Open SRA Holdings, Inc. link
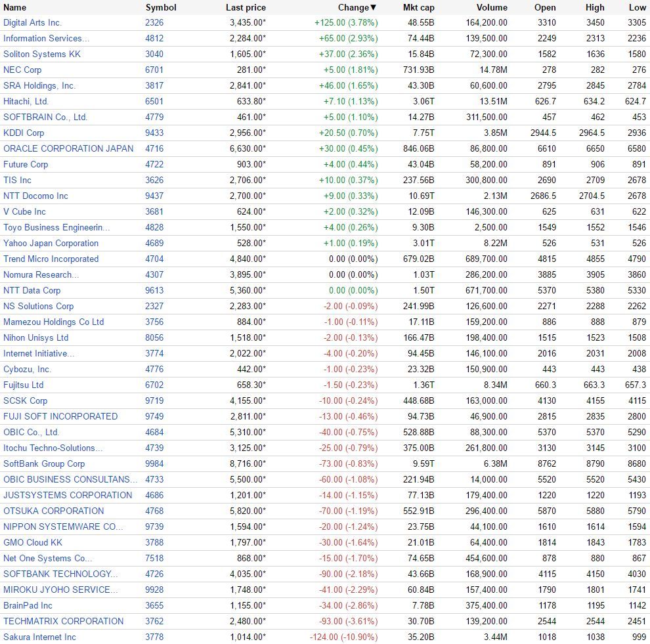This screenshot has width=650, height=644. pos(39,85)
